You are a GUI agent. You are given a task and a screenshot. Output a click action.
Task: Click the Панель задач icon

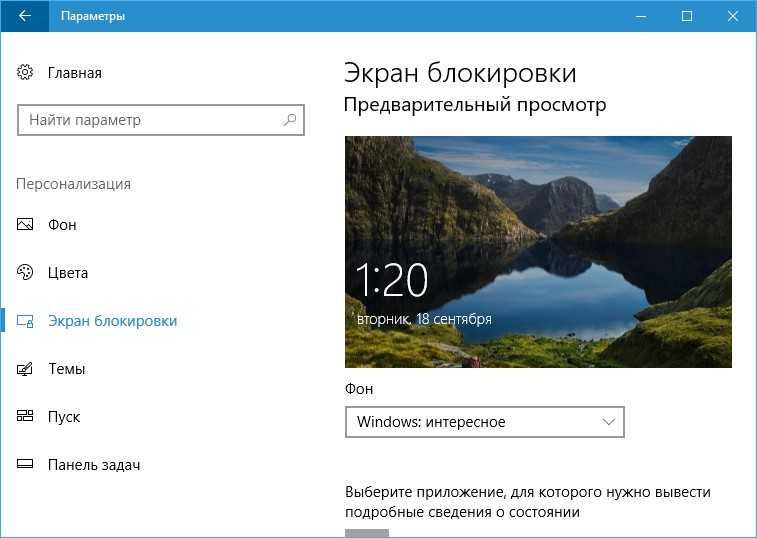pos(25,464)
